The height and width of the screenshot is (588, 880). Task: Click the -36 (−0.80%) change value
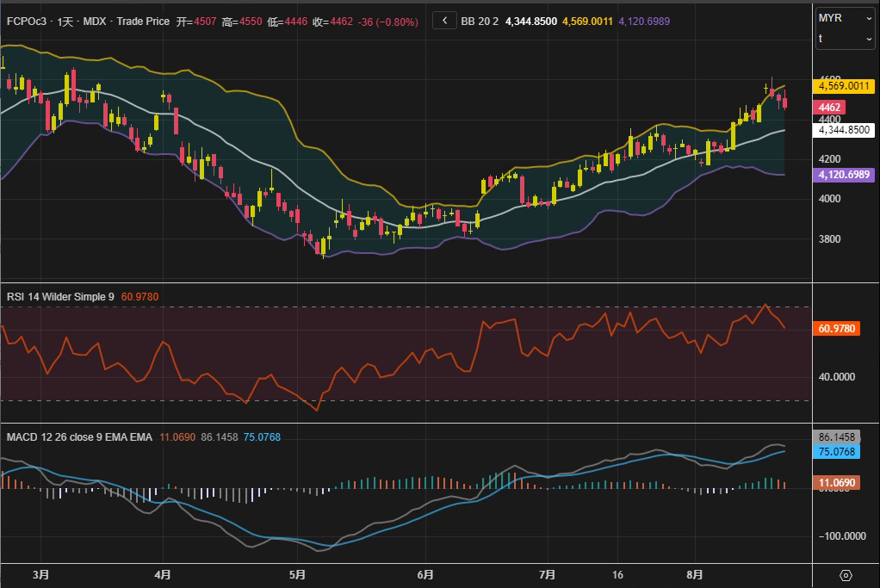(387, 22)
